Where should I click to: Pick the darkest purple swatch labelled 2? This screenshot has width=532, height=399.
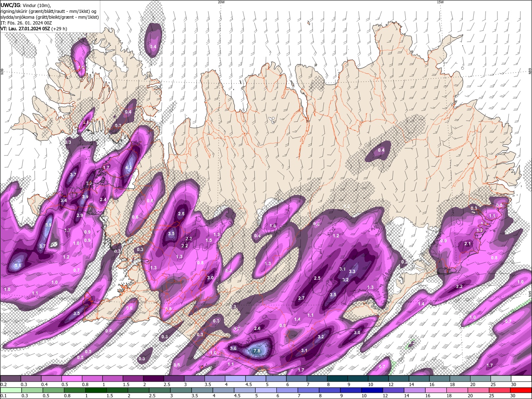pos(153,379)
